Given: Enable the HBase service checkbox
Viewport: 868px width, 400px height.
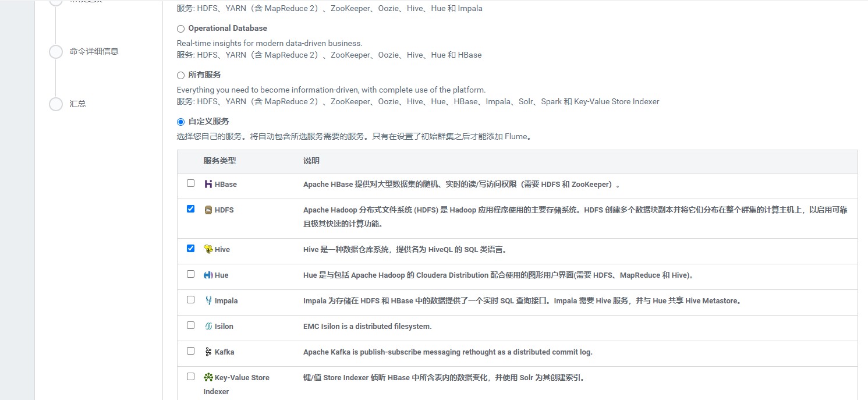Looking at the screenshot, I should tap(190, 183).
